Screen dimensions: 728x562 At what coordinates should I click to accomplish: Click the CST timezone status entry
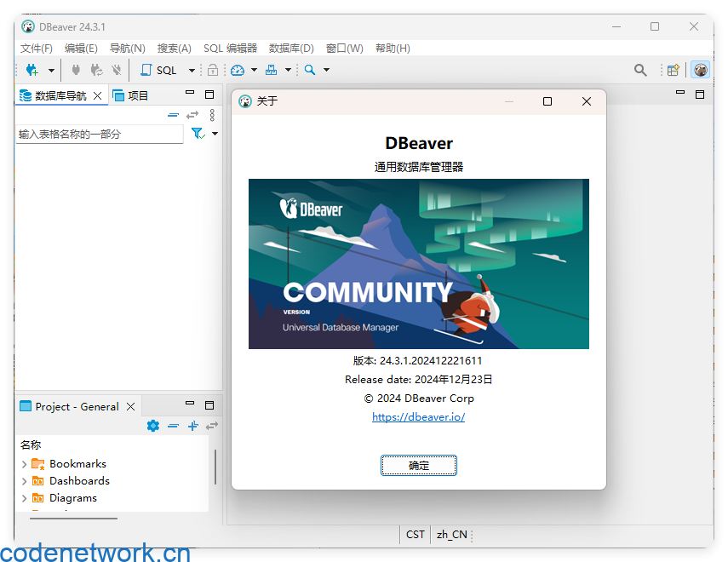click(x=415, y=535)
